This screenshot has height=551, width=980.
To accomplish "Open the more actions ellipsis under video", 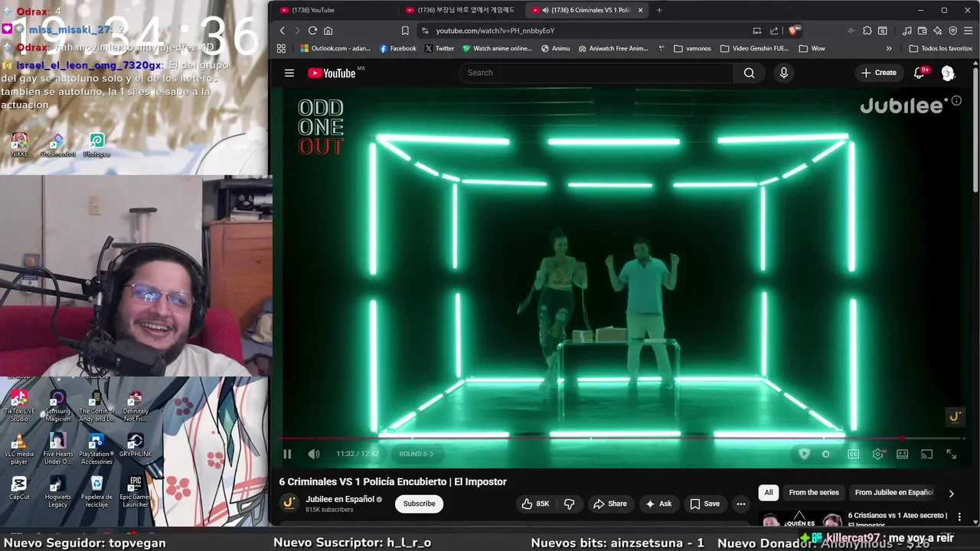I will point(740,504).
